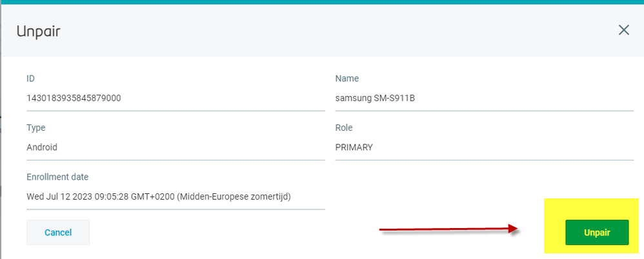Image resolution: width=644 pixels, height=259 pixels.
Task: Click the Name field label
Action: [x=347, y=79]
